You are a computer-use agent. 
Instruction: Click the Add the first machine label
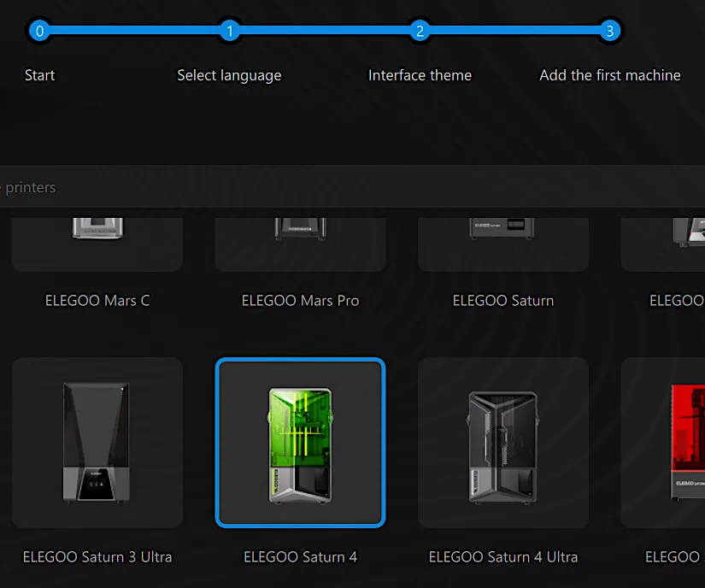[x=610, y=75]
